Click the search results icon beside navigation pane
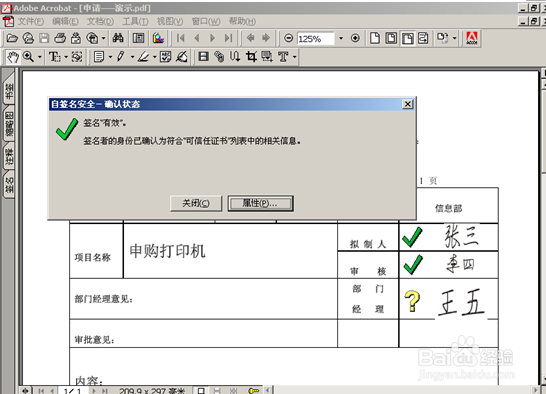 click(x=158, y=38)
